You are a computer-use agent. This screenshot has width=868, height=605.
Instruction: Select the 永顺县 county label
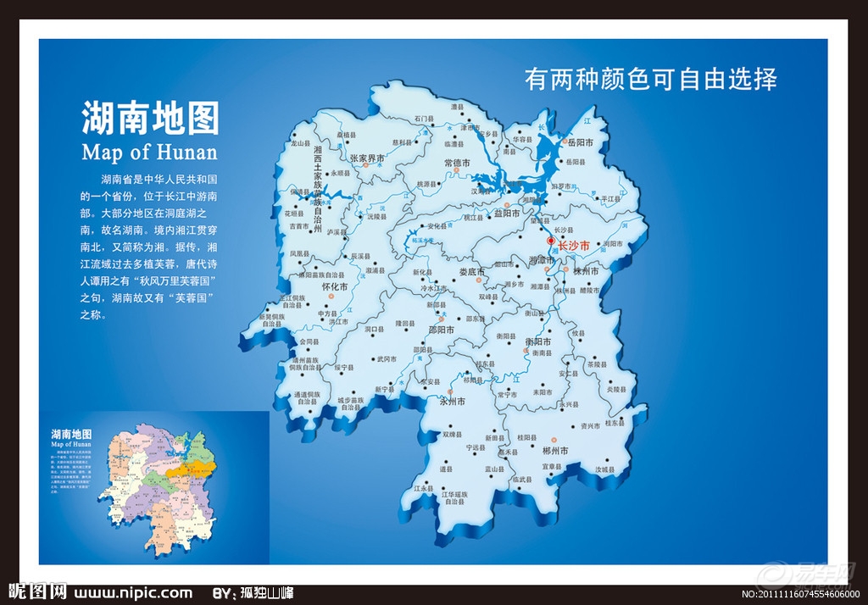coord(341,173)
